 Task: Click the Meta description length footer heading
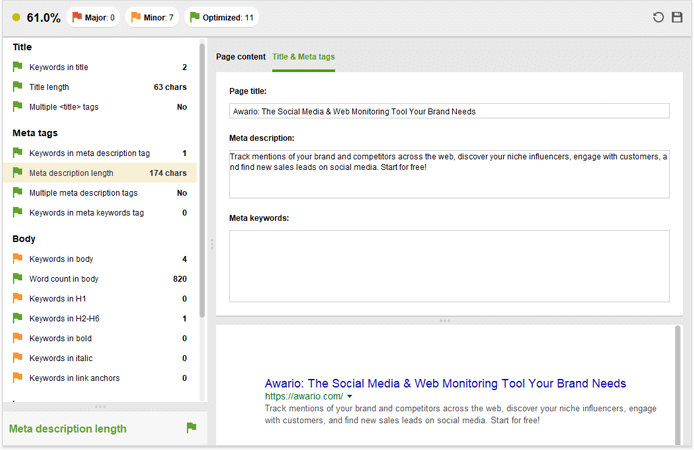[x=68, y=429]
